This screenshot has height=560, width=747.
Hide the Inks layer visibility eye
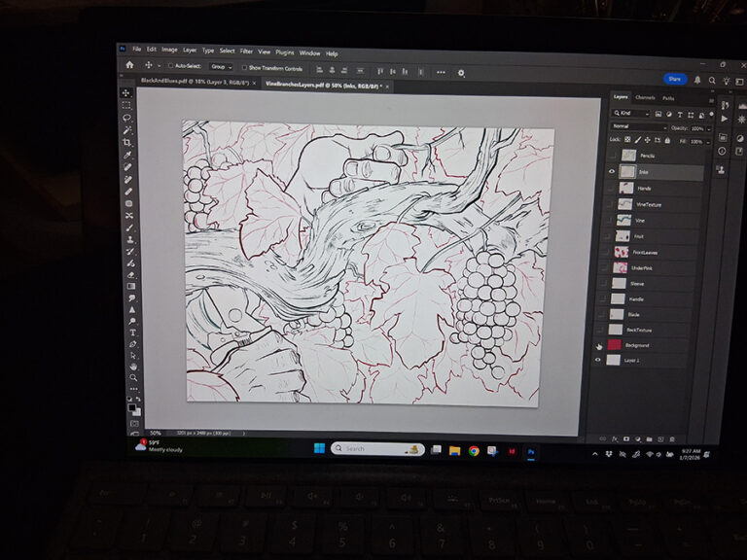[x=613, y=171]
